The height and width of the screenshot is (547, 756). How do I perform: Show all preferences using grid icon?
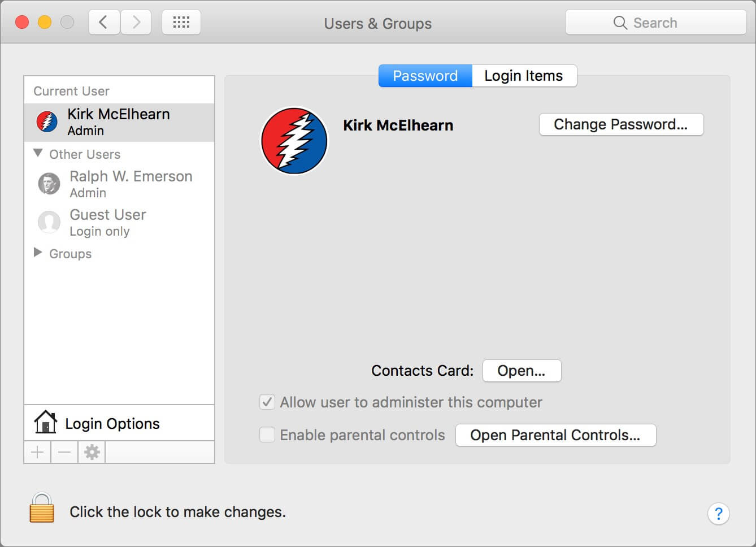click(181, 23)
